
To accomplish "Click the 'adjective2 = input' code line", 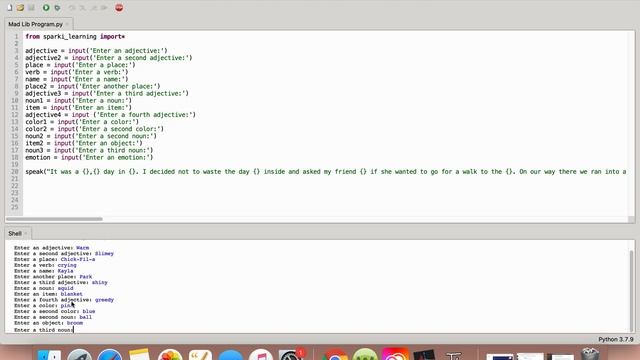I will [x=109, y=58].
